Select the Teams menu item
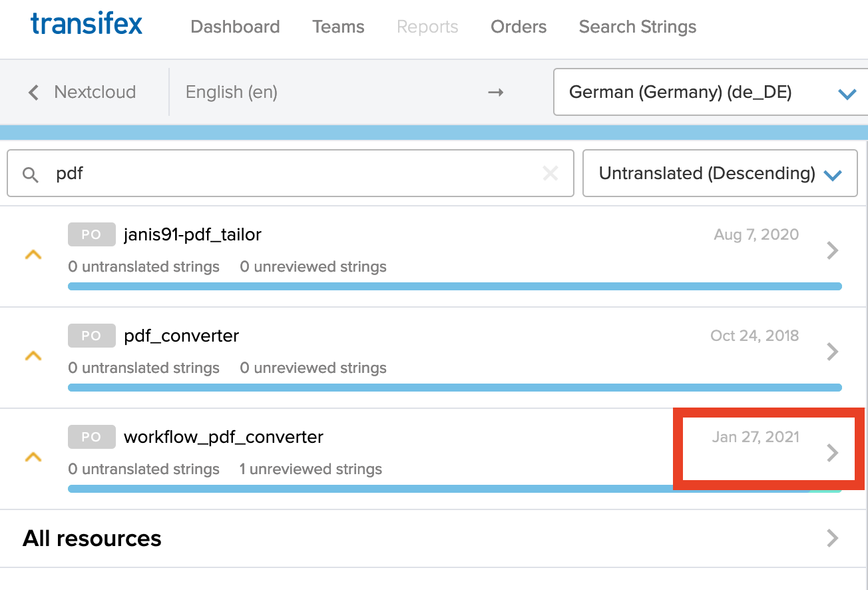 (338, 27)
